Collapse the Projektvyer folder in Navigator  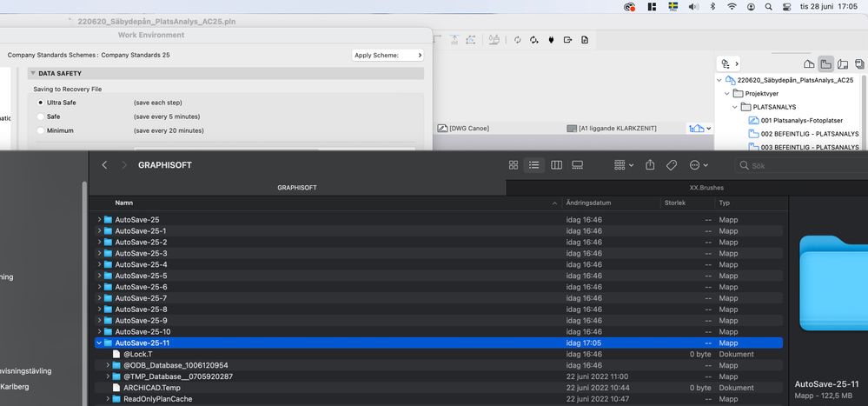click(x=727, y=94)
